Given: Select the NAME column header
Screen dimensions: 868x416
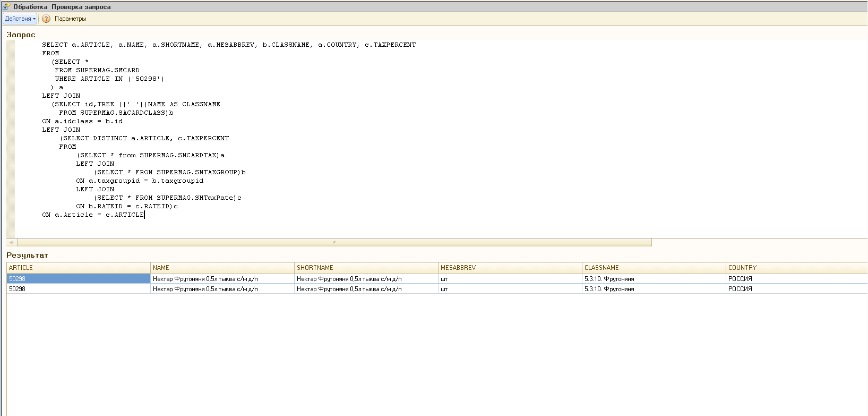Looking at the screenshot, I should tap(222, 268).
